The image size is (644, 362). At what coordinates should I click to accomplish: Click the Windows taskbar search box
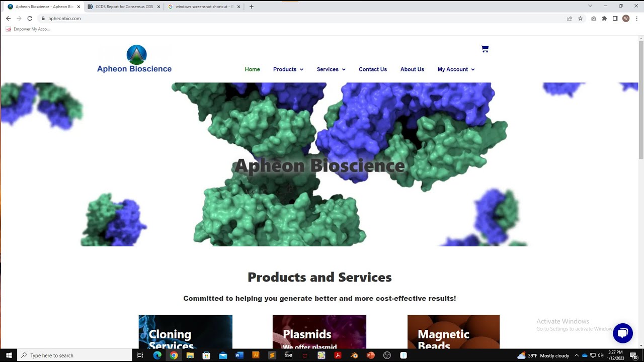[x=75, y=355]
